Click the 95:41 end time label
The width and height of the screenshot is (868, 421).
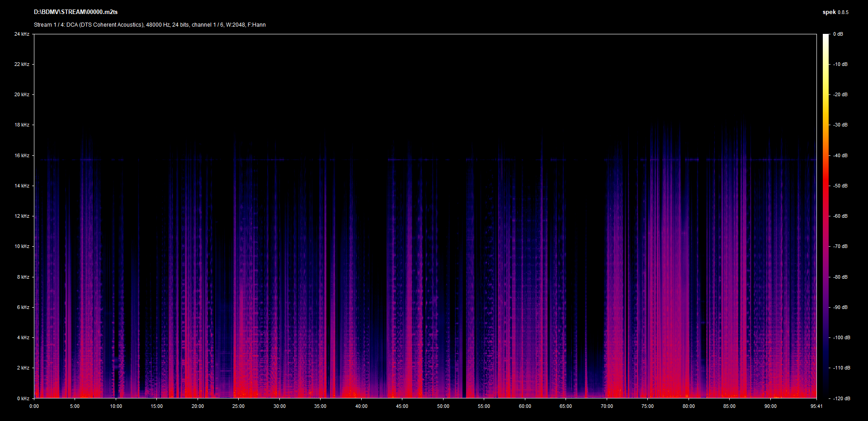(x=816, y=406)
